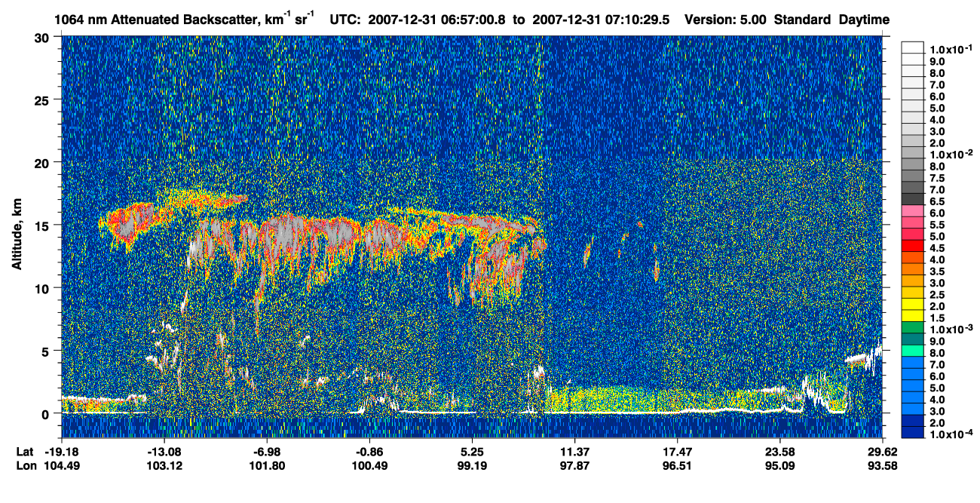Click longitude value 97.87
This screenshot has height=503, width=980.
pyautogui.click(x=574, y=465)
